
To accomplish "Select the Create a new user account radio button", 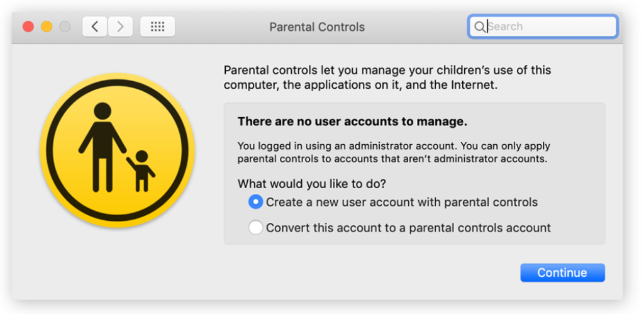I will (255, 202).
